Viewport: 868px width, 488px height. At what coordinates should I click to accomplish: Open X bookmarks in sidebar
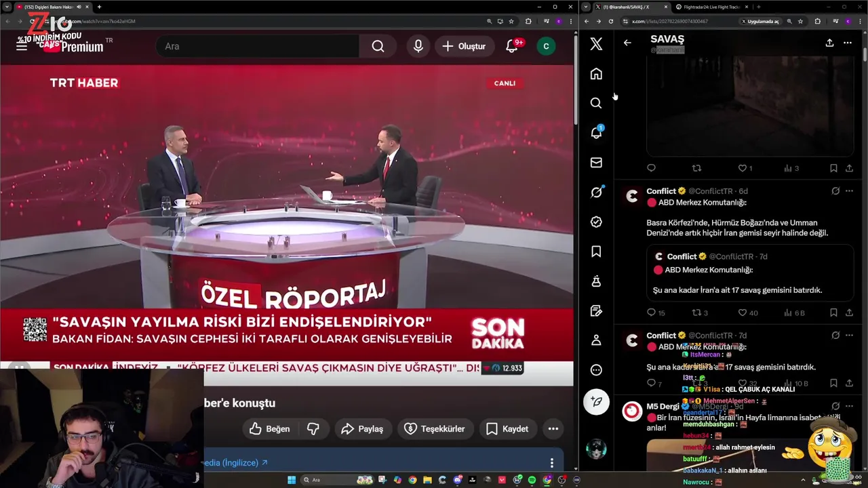(596, 251)
